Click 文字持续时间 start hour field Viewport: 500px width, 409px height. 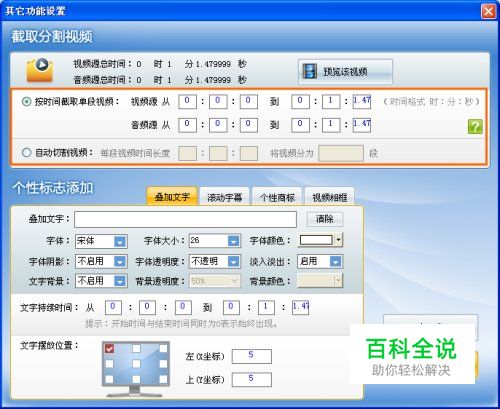(113, 308)
